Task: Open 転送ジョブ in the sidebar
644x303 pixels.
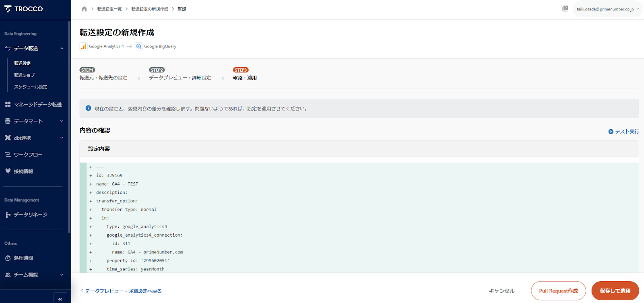Action: (25, 75)
